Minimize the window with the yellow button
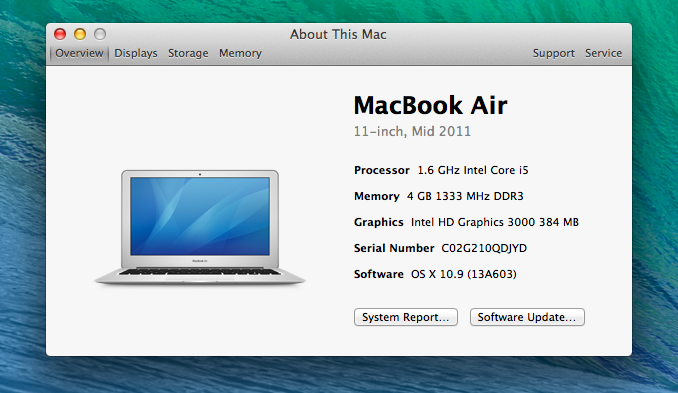This screenshot has height=393, width=678. click(80, 34)
